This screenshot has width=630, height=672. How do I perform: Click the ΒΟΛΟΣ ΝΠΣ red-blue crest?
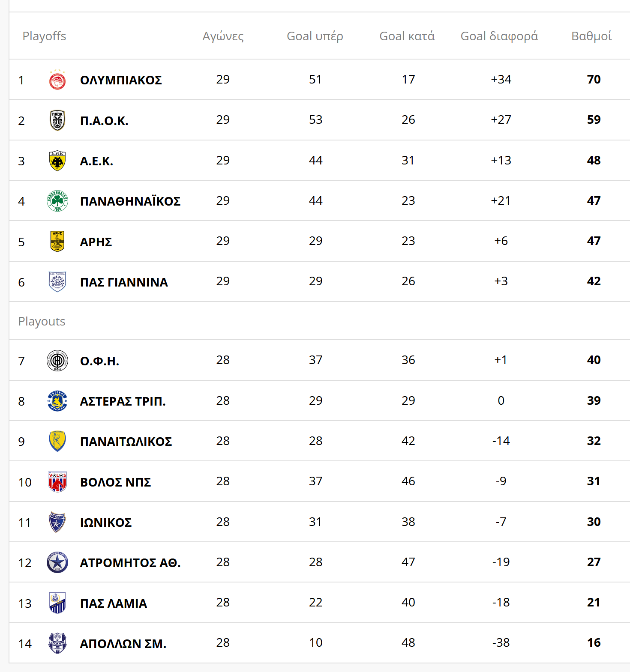[x=57, y=482]
